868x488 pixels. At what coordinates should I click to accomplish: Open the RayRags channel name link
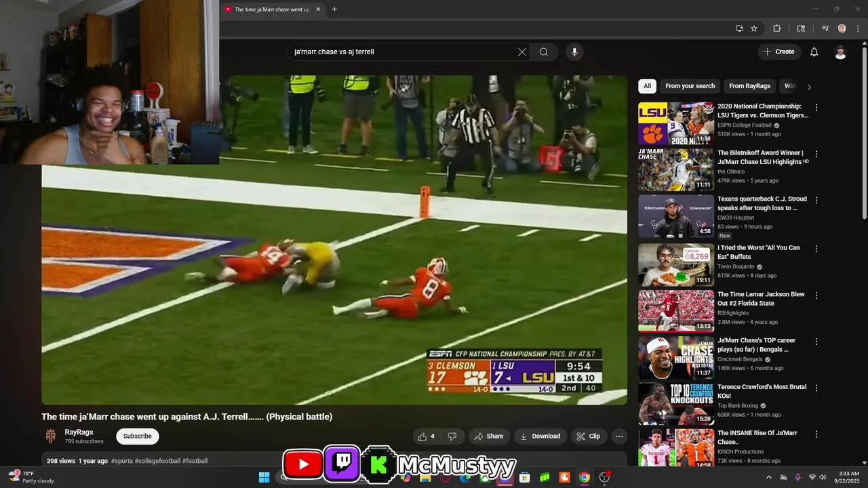[79, 432]
